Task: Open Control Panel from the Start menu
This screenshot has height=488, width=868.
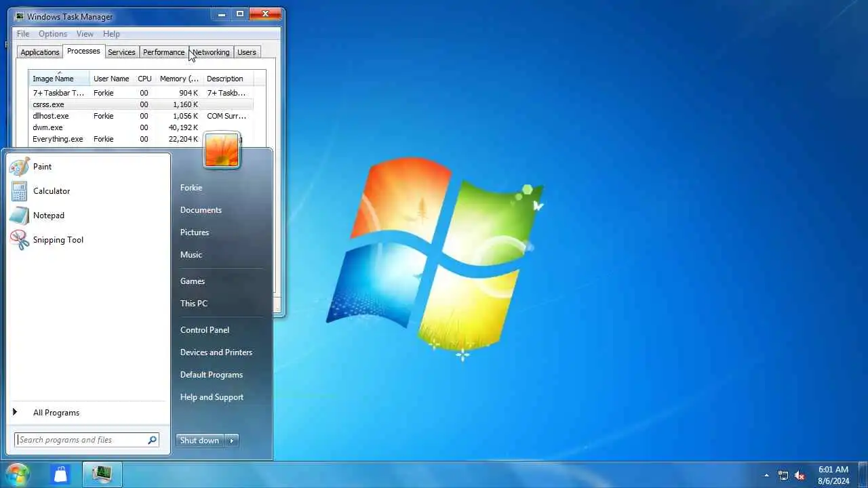Action: click(x=205, y=330)
